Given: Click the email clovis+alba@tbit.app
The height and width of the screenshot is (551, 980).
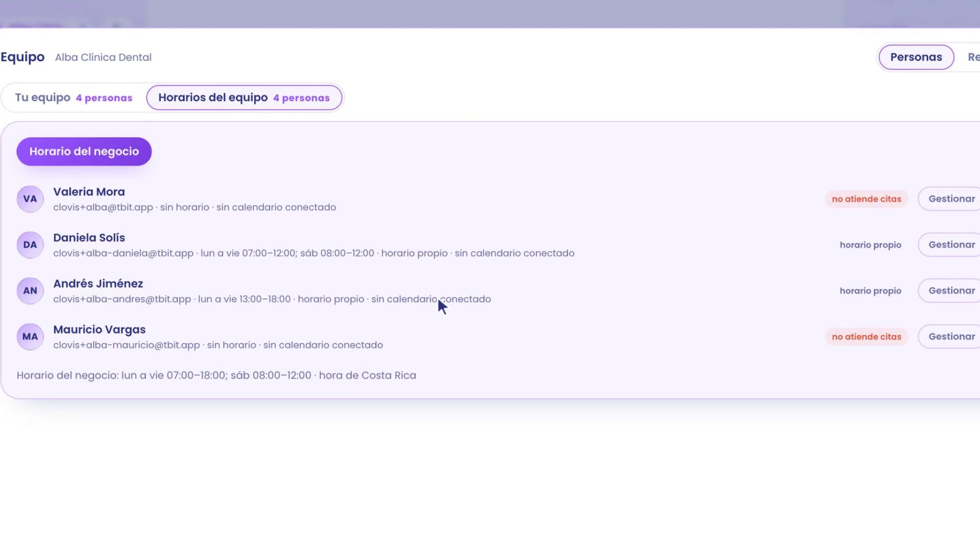Looking at the screenshot, I should [103, 207].
